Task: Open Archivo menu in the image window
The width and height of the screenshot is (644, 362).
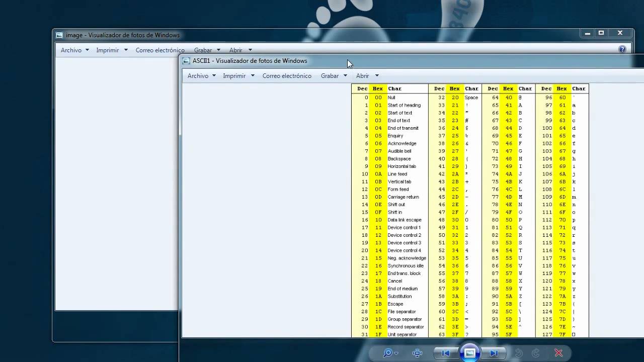Action: tap(74, 50)
